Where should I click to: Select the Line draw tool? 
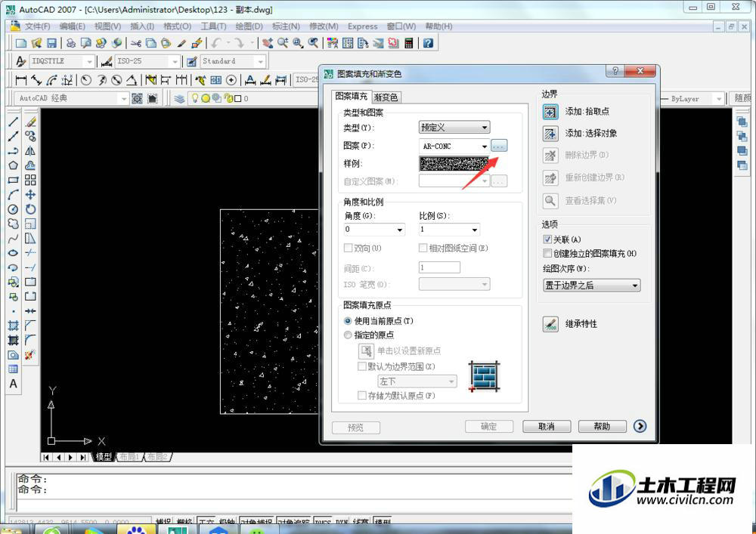click(13, 122)
